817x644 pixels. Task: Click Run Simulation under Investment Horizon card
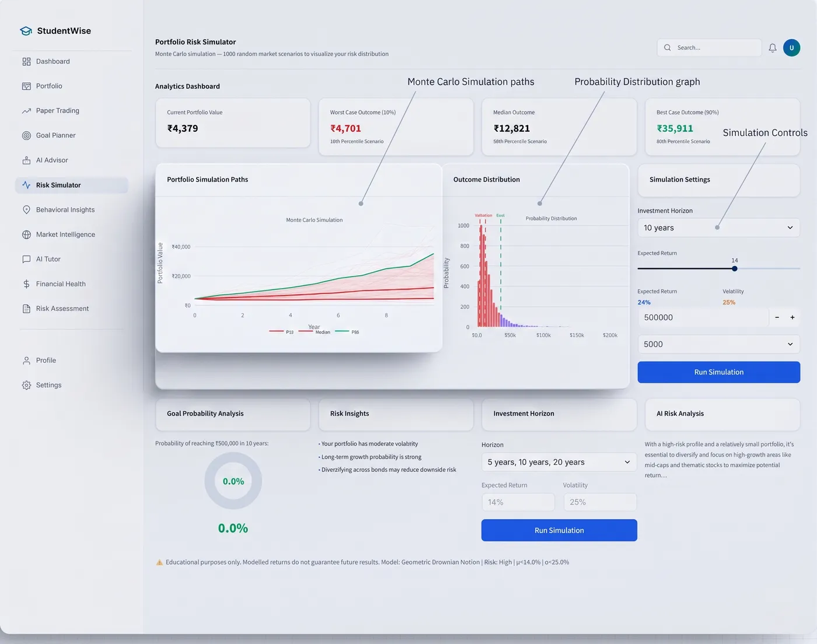pyautogui.click(x=559, y=530)
